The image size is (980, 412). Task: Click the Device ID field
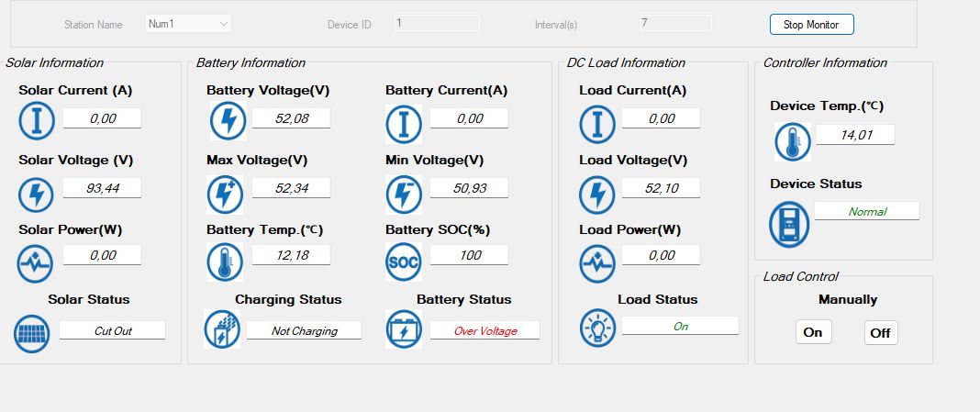tap(437, 24)
